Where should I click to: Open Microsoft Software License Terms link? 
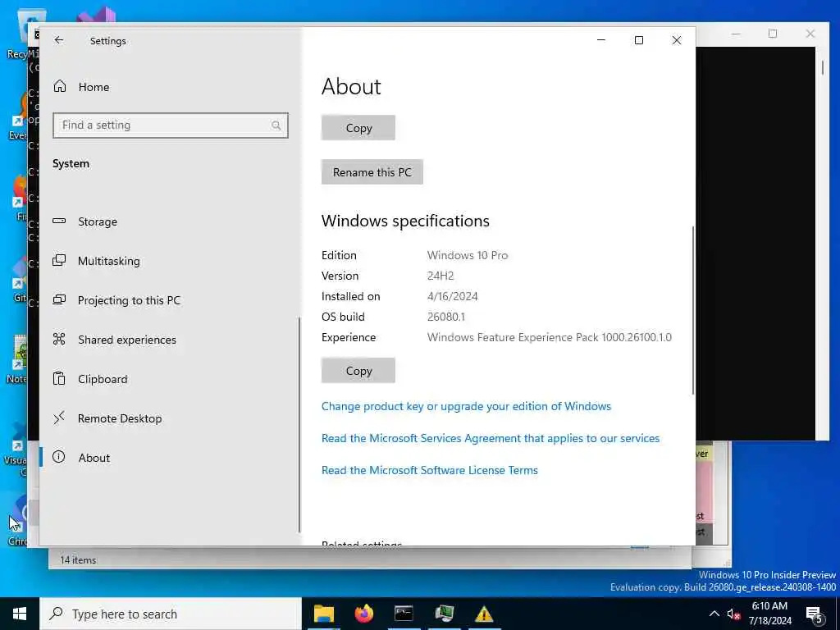point(430,470)
